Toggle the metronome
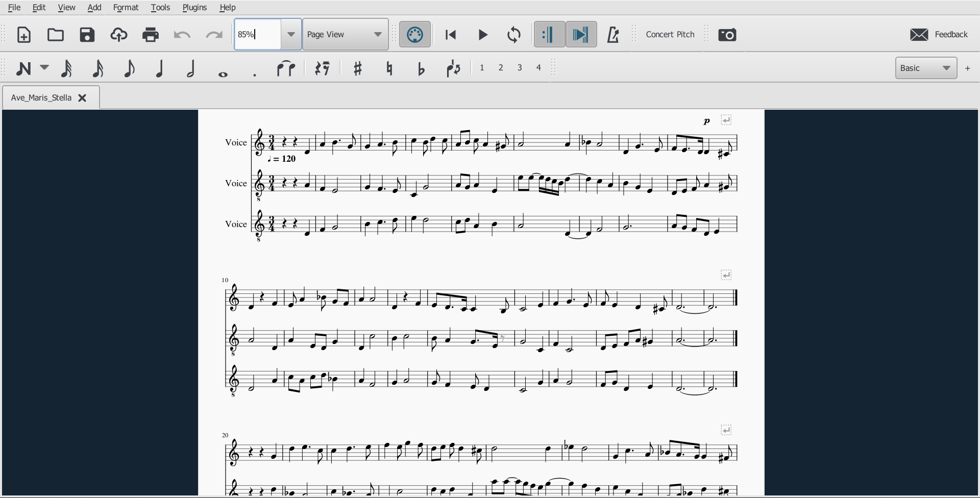The width and height of the screenshot is (980, 498). pos(612,35)
